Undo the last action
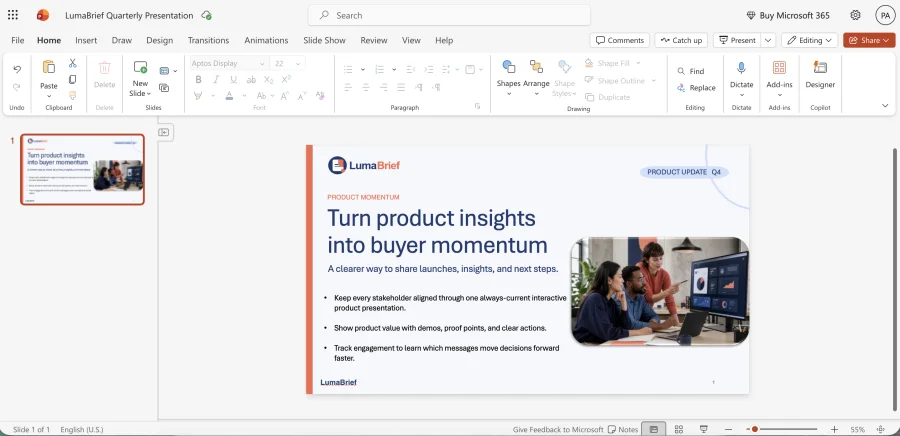900x436 pixels. tap(17, 69)
